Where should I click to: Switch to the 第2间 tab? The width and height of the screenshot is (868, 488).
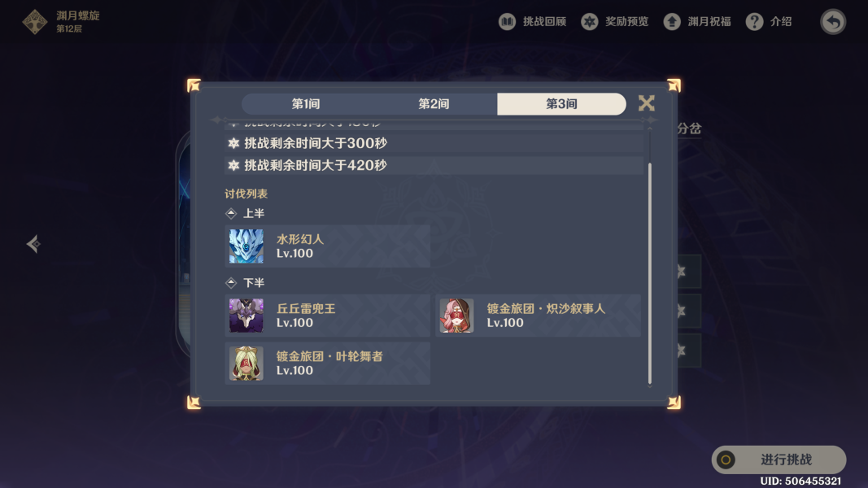434,104
